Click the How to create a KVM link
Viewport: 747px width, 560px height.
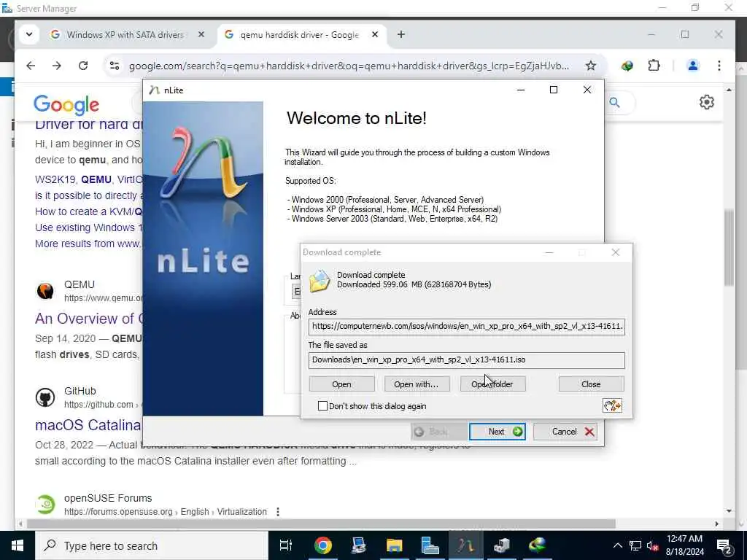coord(88,211)
